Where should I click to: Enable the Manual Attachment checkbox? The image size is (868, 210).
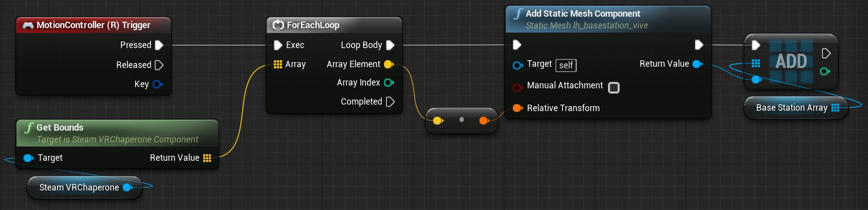pyautogui.click(x=614, y=87)
